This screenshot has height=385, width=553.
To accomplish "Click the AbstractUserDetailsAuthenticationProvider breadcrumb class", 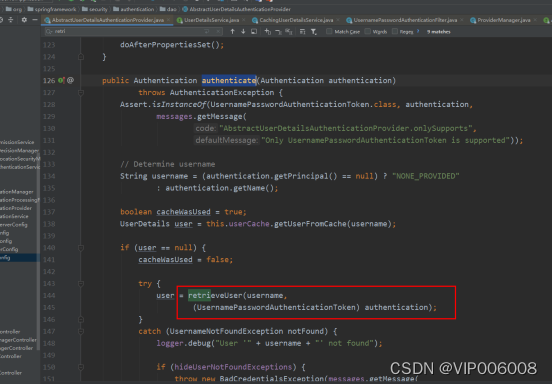I will click(x=236, y=9).
